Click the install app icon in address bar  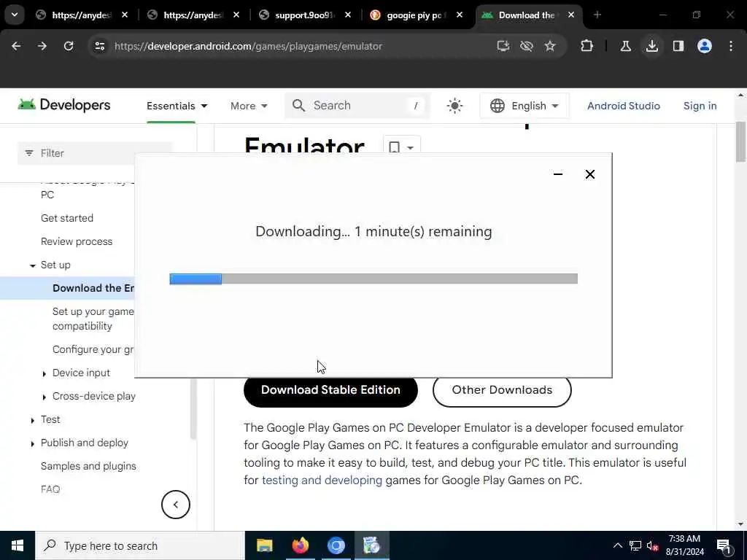503,46
